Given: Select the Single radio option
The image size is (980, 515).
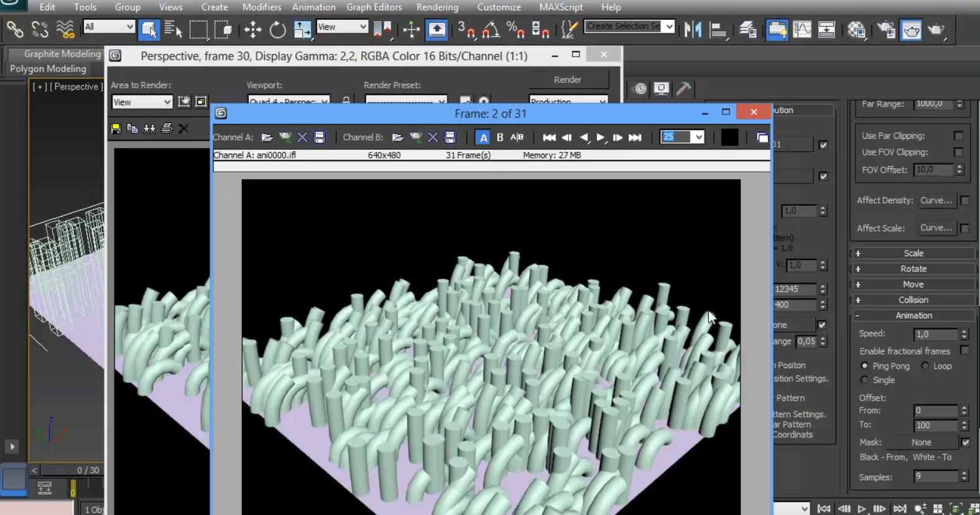Looking at the screenshot, I should pyautogui.click(x=864, y=379).
